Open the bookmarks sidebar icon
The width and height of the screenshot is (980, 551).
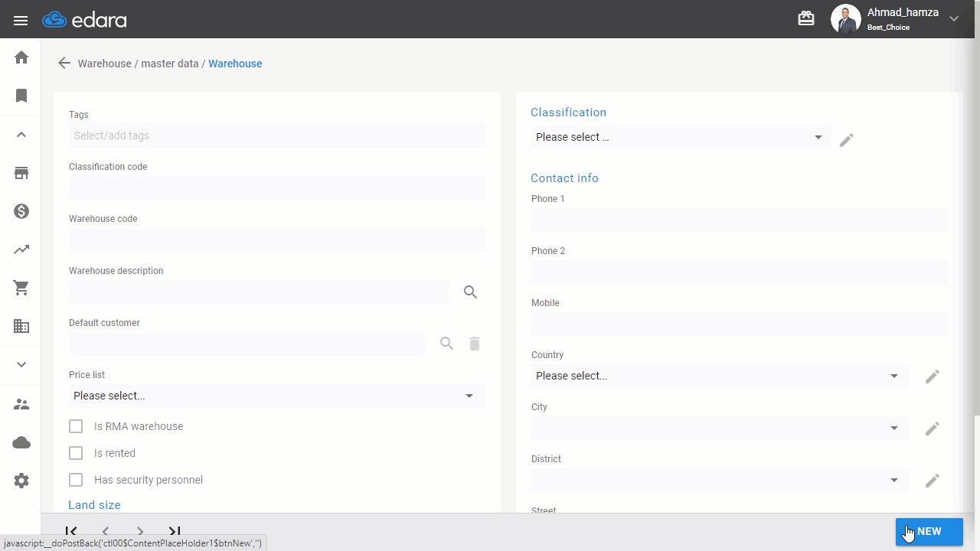click(x=21, y=96)
